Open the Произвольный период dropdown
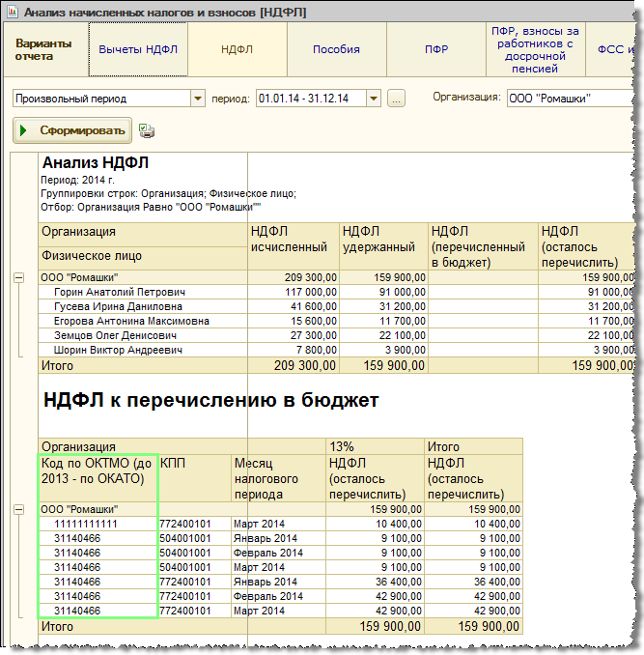The image size is (644, 655). click(x=198, y=99)
